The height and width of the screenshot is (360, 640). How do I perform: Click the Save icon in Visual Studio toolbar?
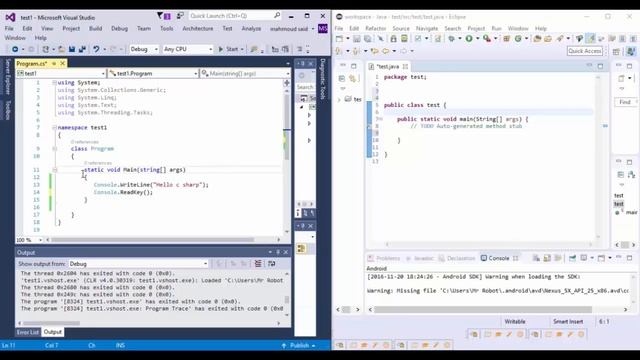(x=72, y=49)
